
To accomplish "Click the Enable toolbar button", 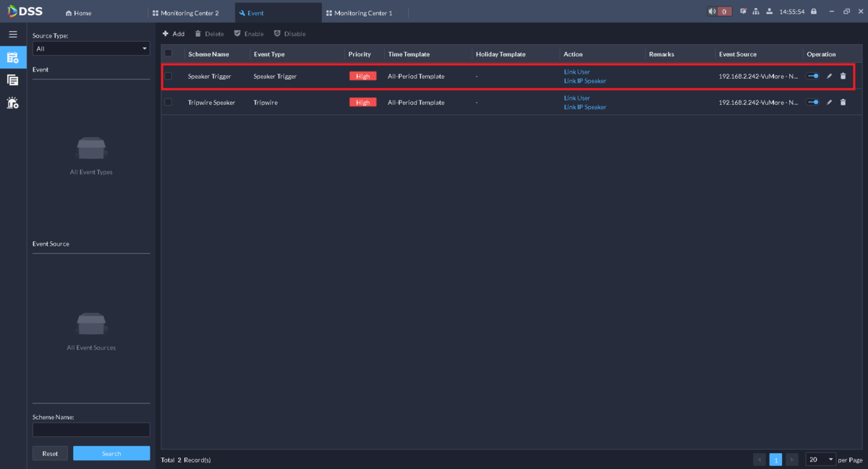I will click(x=249, y=34).
